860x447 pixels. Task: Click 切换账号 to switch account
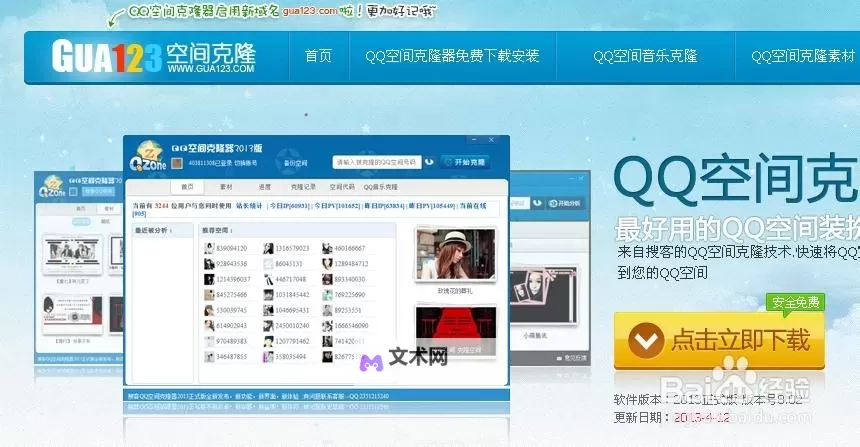246,163
